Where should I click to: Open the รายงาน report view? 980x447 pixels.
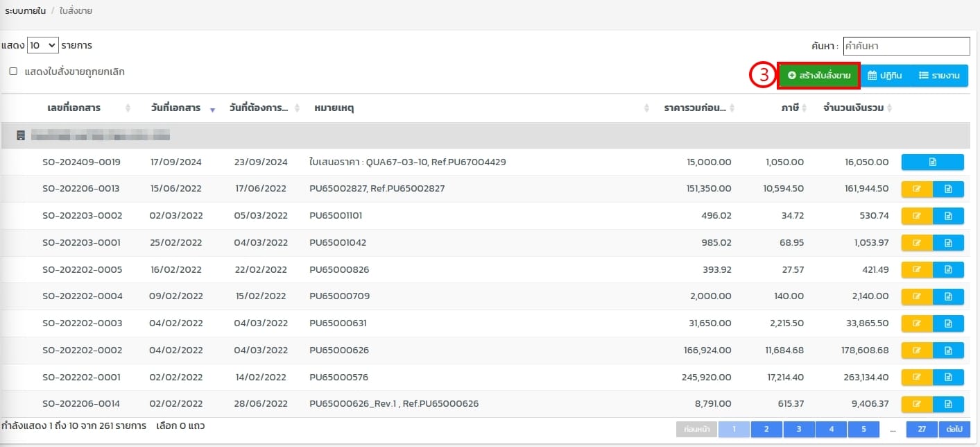(939, 76)
